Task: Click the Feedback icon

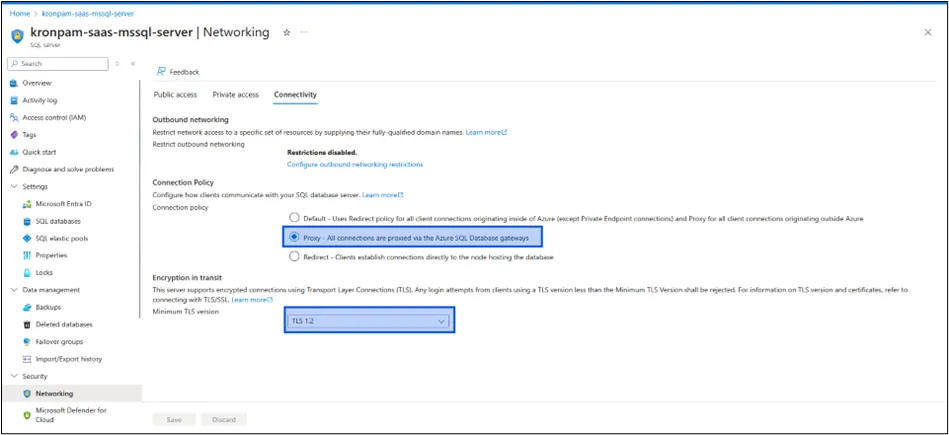Action: click(161, 71)
